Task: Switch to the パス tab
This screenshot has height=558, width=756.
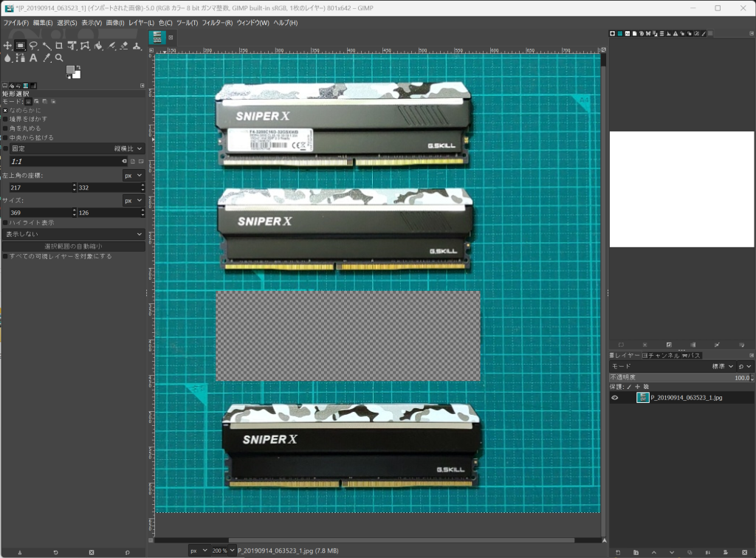Action: 691,355
